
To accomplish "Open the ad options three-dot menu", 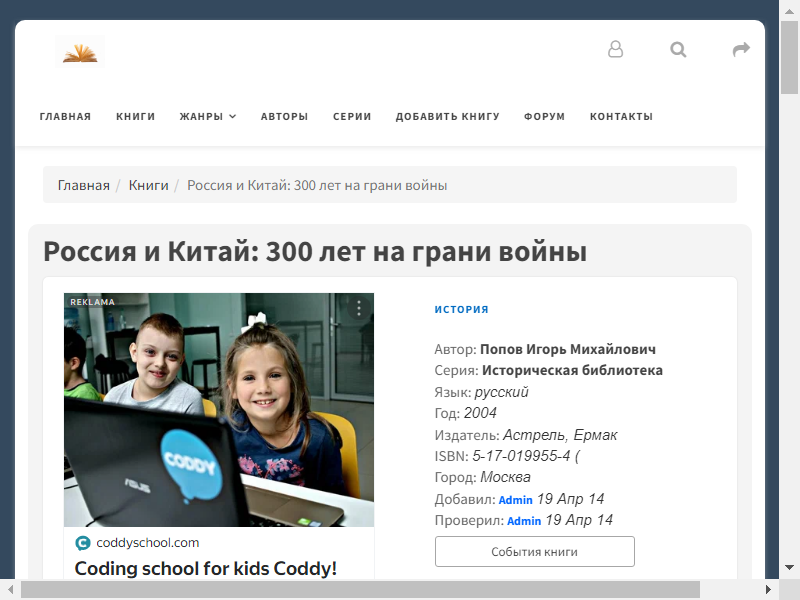I will (x=359, y=308).
